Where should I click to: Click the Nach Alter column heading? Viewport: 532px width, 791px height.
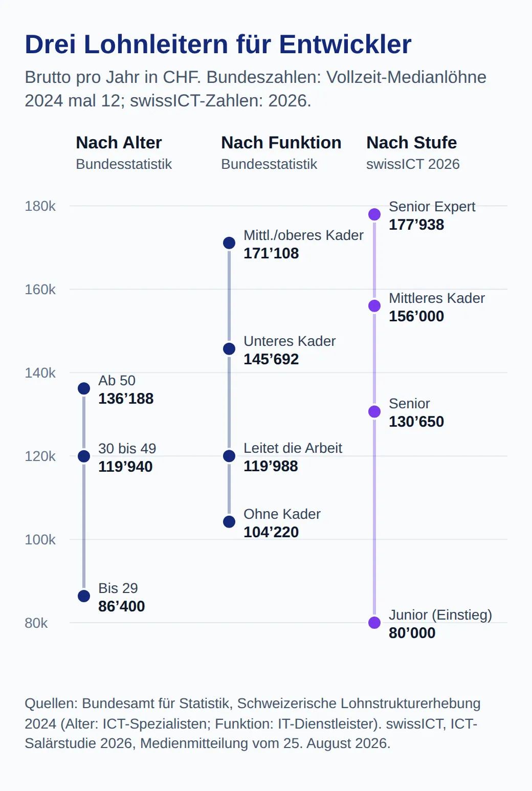coord(119,142)
